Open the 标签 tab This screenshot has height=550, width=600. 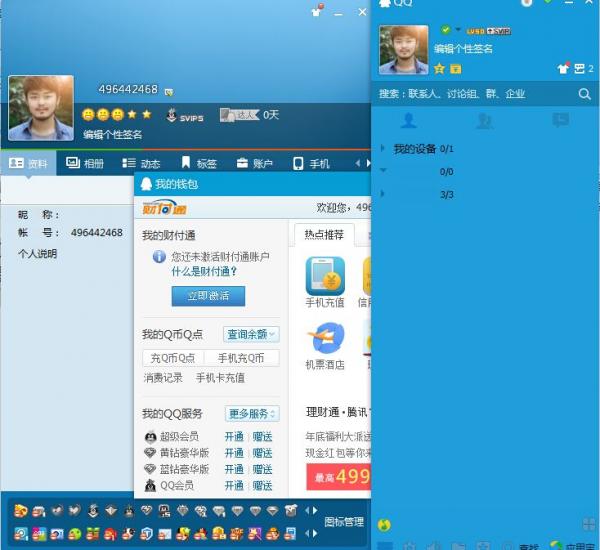point(199,163)
